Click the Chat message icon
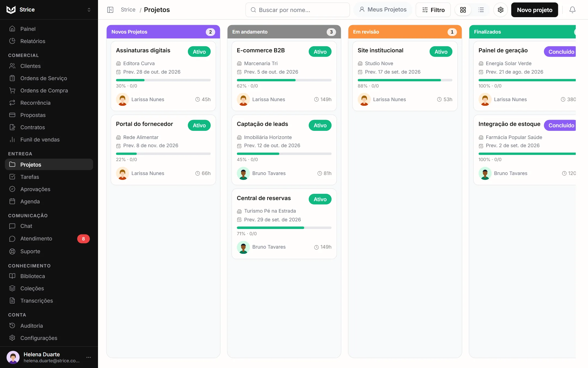Viewport: 588px width, 368px height. point(12,226)
